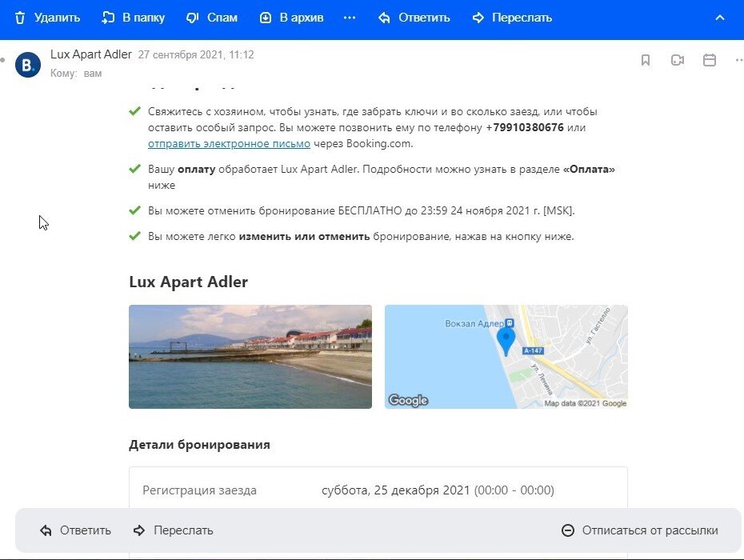The height and width of the screenshot is (560, 744).
Task: Create a calendar event with the calendar icon
Action: point(710,60)
